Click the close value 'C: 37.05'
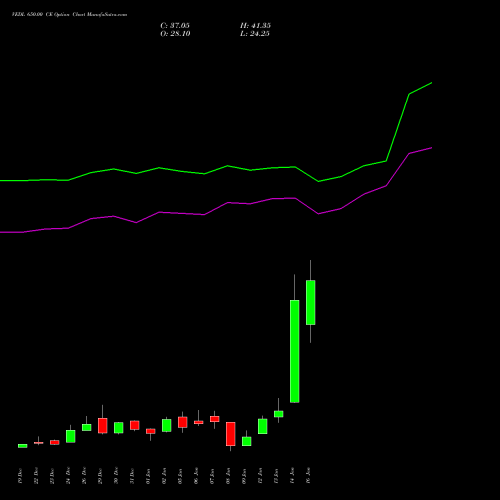 (x=175, y=26)
